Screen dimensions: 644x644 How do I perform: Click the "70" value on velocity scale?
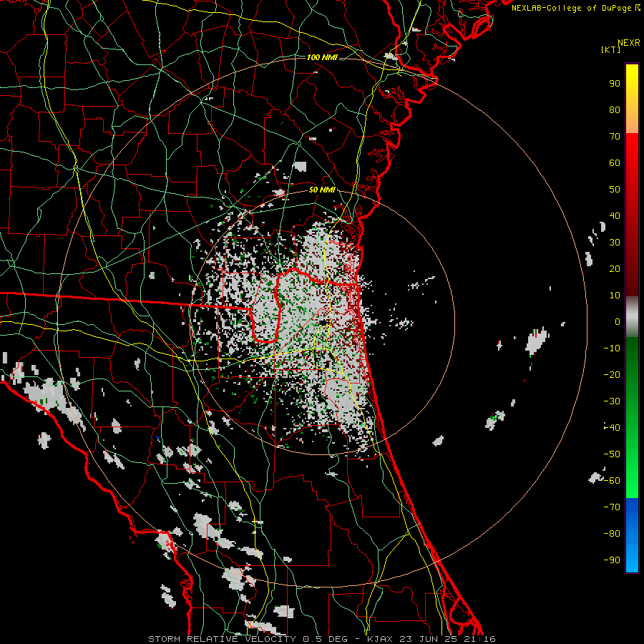pyautogui.click(x=615, y=137)
